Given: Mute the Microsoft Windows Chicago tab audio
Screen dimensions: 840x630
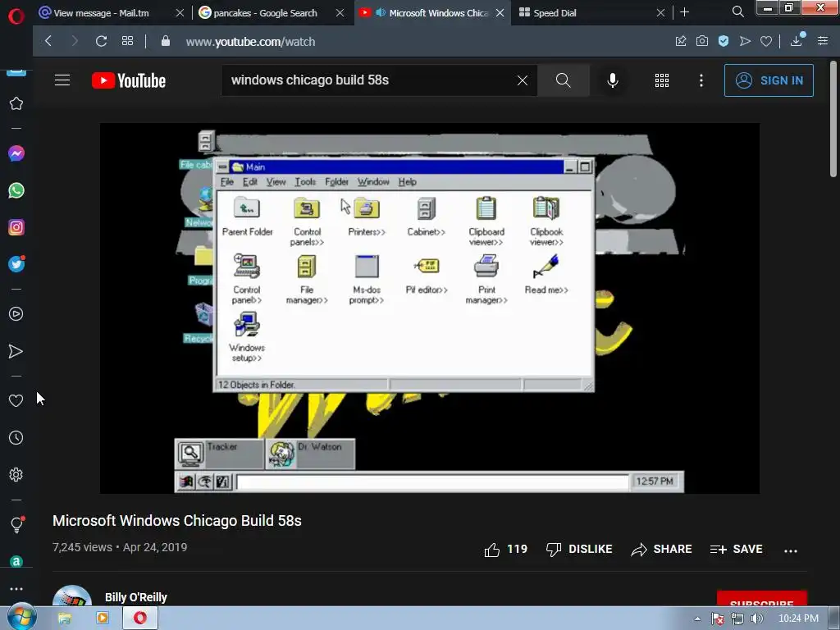Looking at the screenshot, I should click(381, 12).
